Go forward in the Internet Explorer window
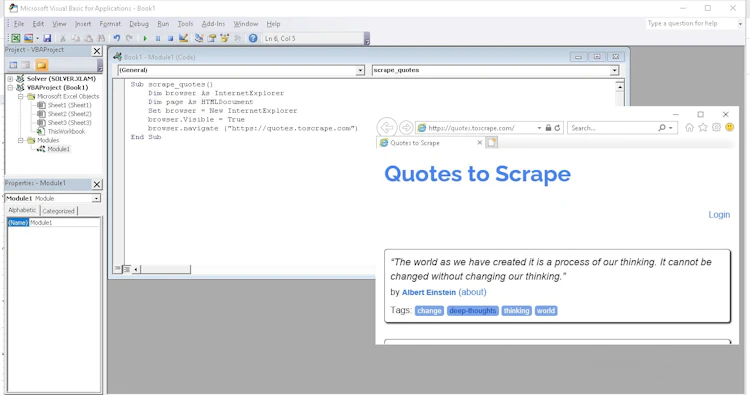 (406, 128)
